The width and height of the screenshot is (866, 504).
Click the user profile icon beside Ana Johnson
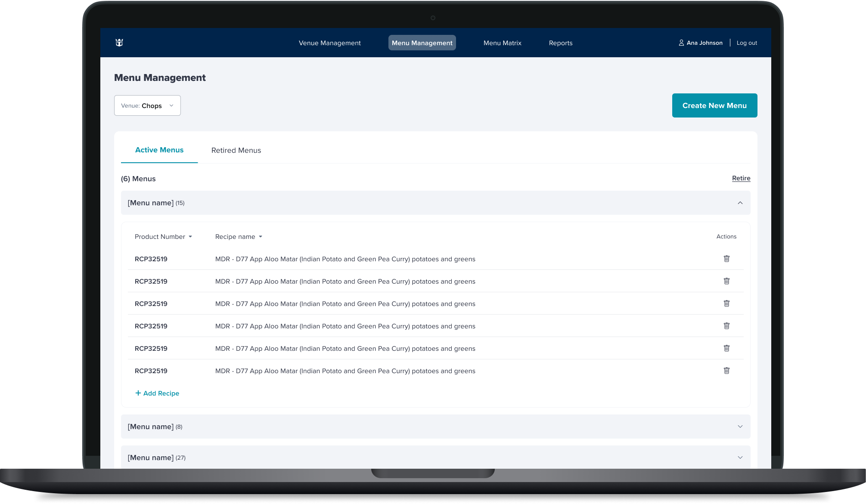pos(681,43)
